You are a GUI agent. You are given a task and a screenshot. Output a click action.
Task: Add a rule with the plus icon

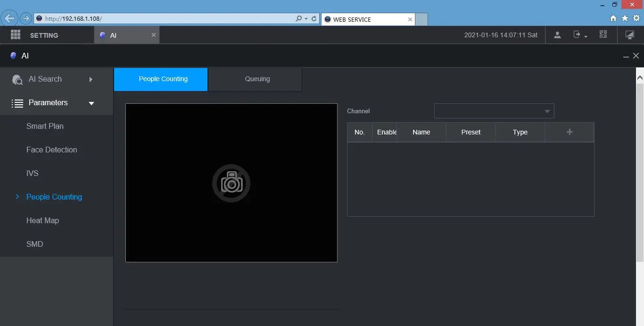(x=570, y=132)
